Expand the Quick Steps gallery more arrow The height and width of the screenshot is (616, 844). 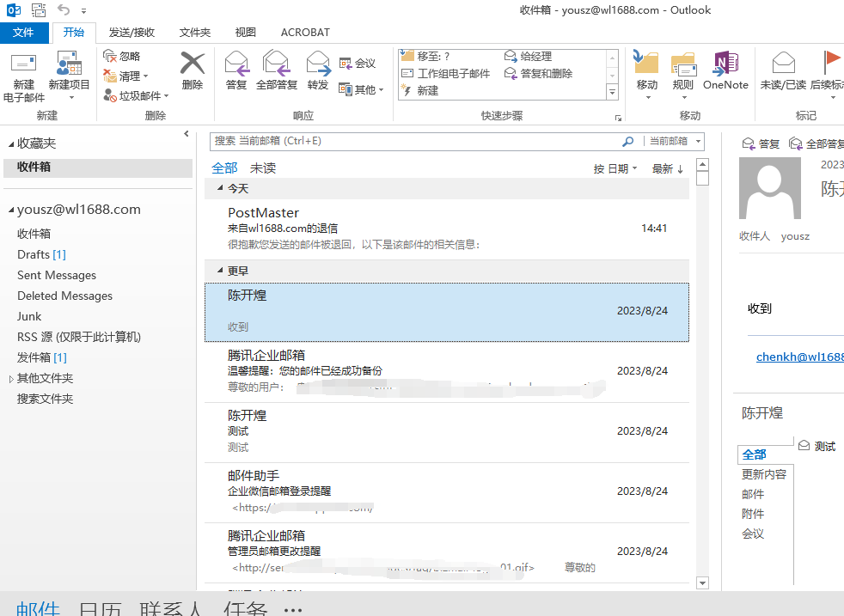[613, 93]
